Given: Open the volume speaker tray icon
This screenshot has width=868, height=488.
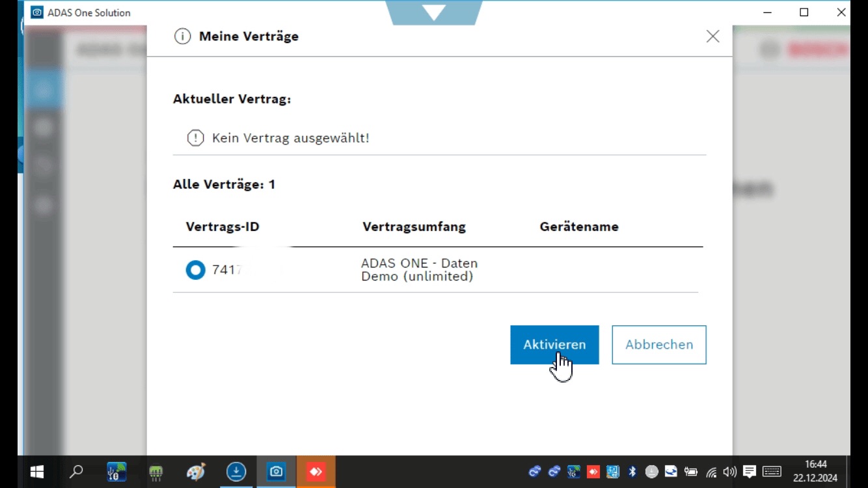Looking at the screenshot, I should 729,472.
